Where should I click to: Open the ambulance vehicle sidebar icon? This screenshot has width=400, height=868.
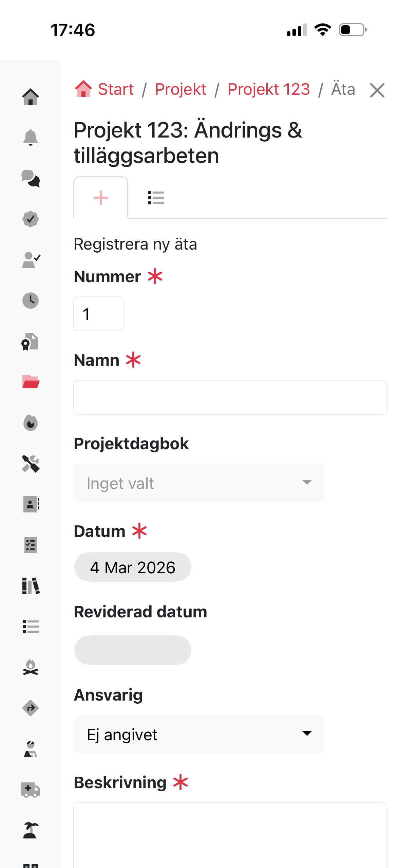[x=31, y=790]
